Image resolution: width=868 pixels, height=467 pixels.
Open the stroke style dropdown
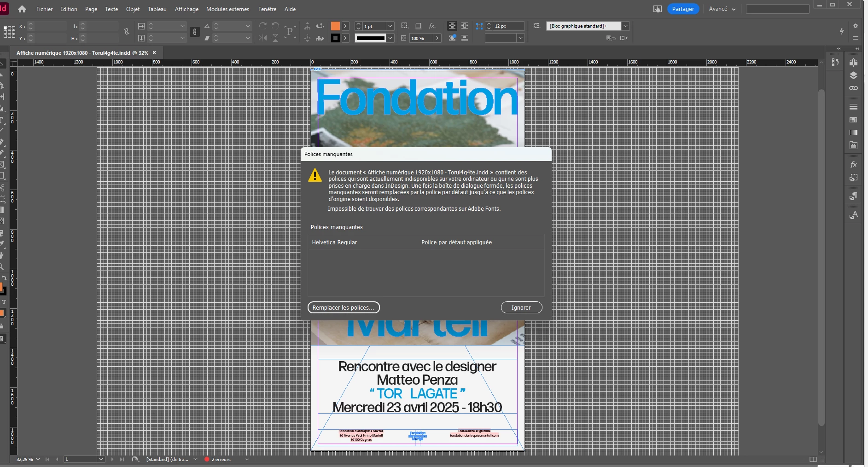click(390, 38)
